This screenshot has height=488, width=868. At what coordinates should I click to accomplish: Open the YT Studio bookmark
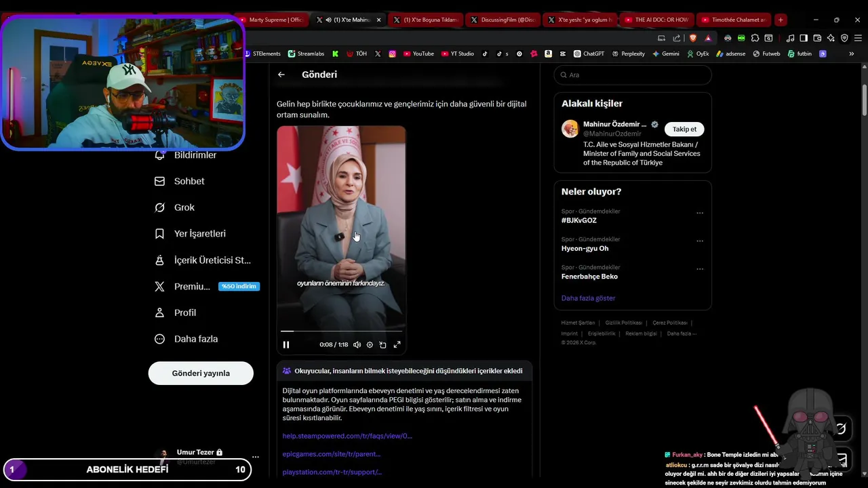458,54
